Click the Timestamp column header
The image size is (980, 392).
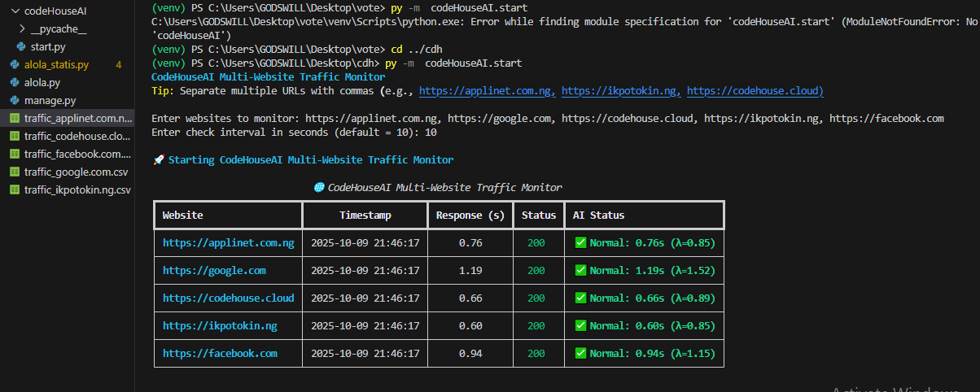coord(365,216)
